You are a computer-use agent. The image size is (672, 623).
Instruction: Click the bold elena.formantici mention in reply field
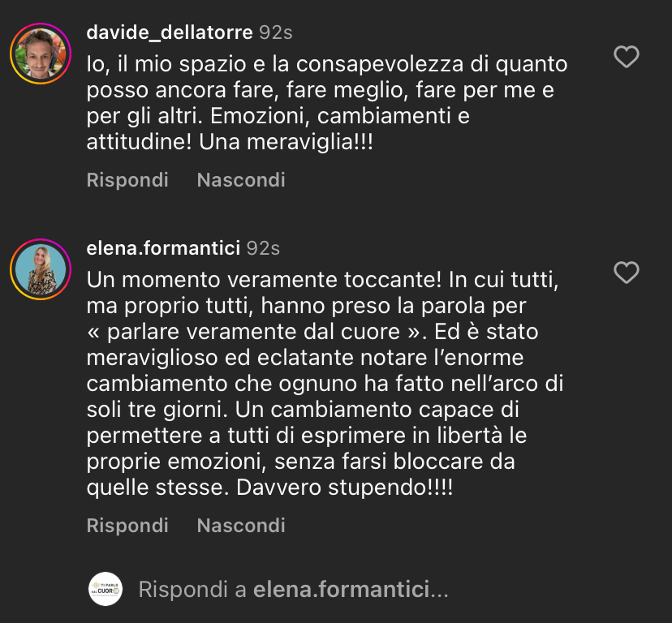(341, 590)
